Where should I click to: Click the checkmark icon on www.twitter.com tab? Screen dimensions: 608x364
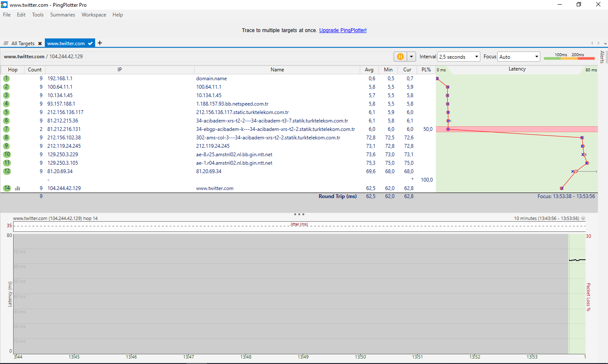tap(90, 43)
